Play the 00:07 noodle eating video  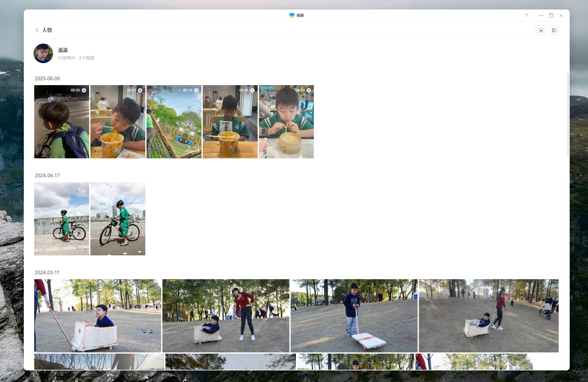click(x=118, y=122)
